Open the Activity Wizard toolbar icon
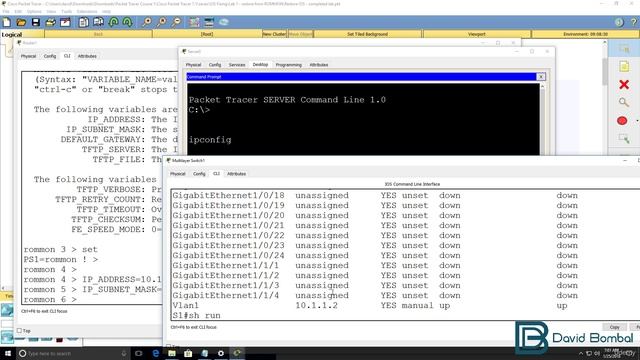Viewport: 640px width, 360px height. click(65, 22)
